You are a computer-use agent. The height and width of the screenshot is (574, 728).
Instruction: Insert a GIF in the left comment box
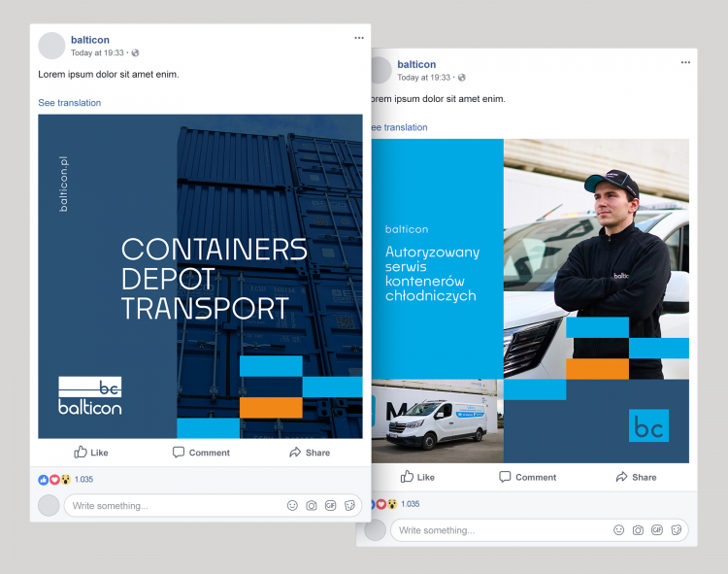tap(331, 506)
